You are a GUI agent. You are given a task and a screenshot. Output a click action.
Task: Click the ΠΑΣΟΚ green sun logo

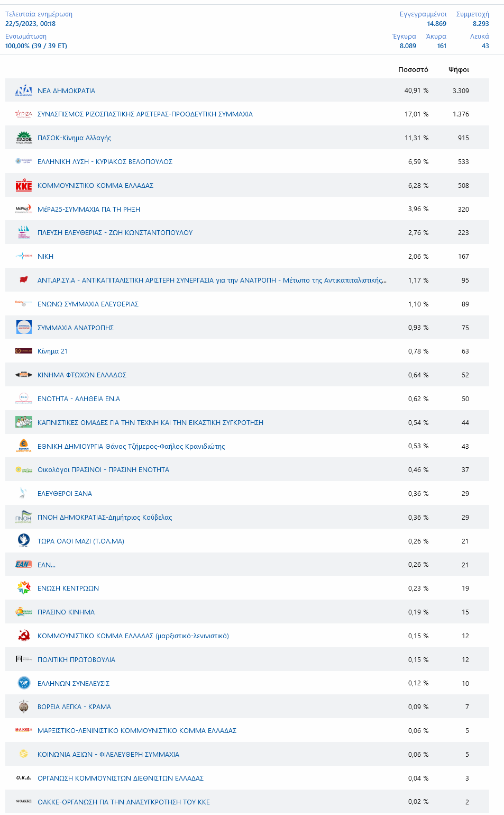pos(24,138)
